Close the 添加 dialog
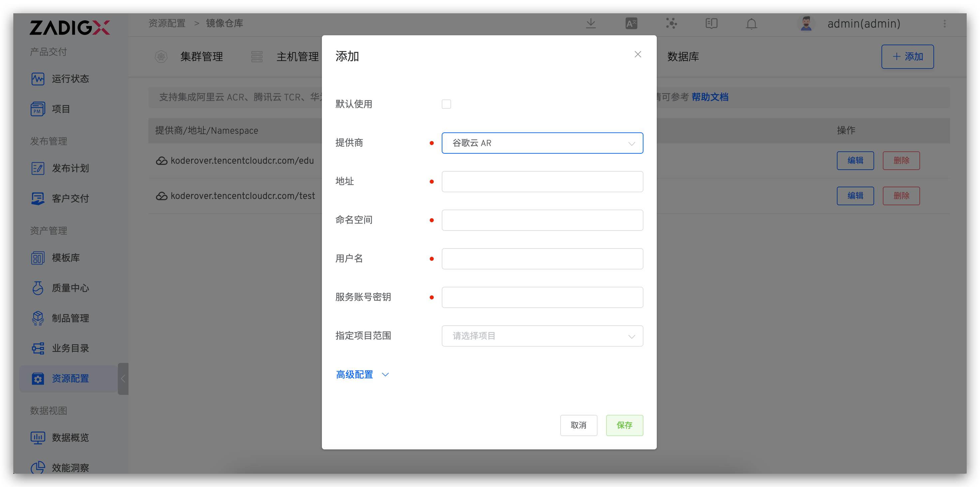This screenshot has width=980, height=487. pos(638,54)
